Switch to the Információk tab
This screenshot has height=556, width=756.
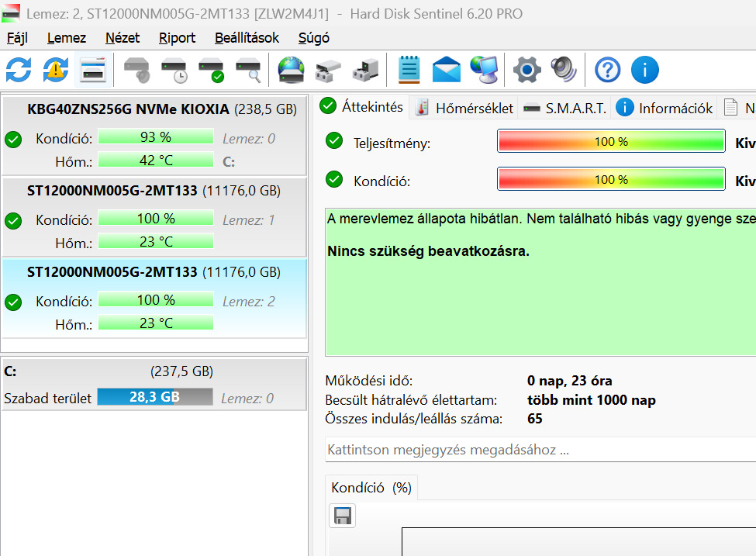click(x=665, y=108)
